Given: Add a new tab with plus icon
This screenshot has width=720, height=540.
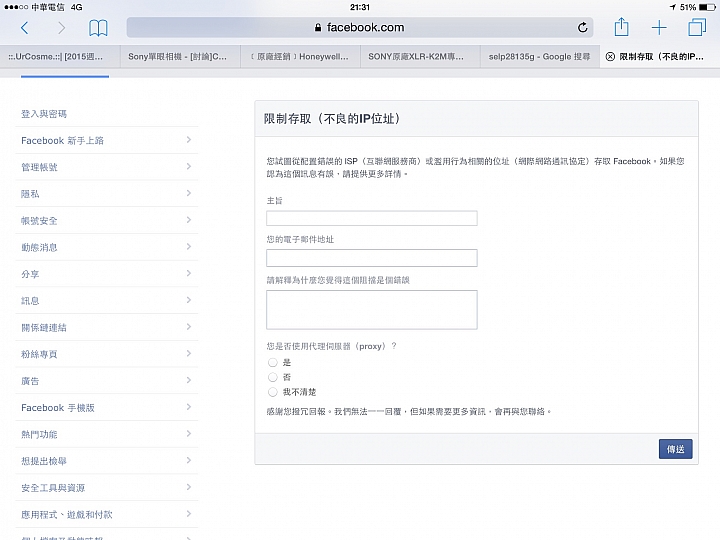Looking at the screenshot, I should tap(659, 28).
